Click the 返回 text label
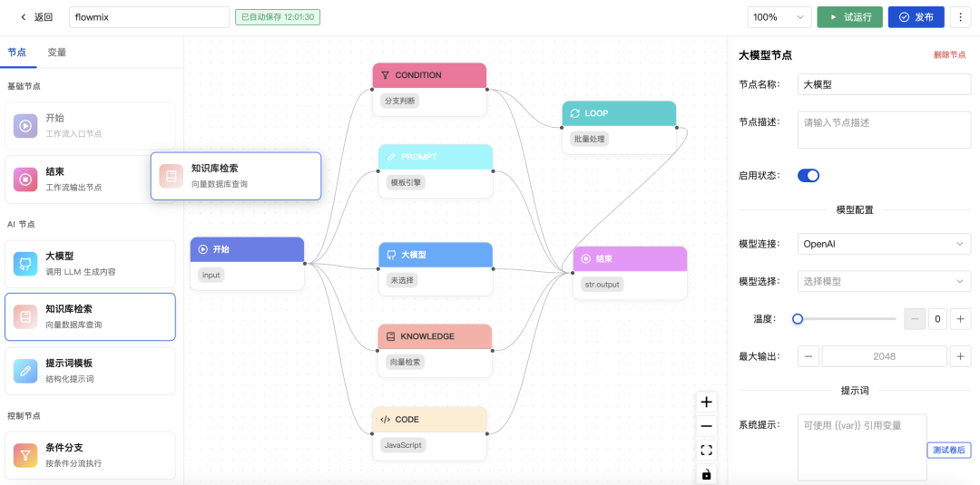Screen dimensions: 980x485 [44, 17]
